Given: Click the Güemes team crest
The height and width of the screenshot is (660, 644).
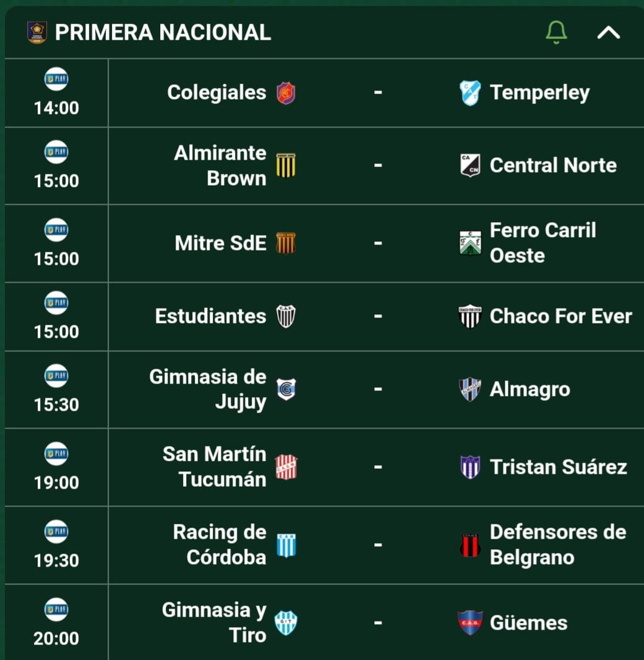Looking at the screenshot, I should 470,622.
